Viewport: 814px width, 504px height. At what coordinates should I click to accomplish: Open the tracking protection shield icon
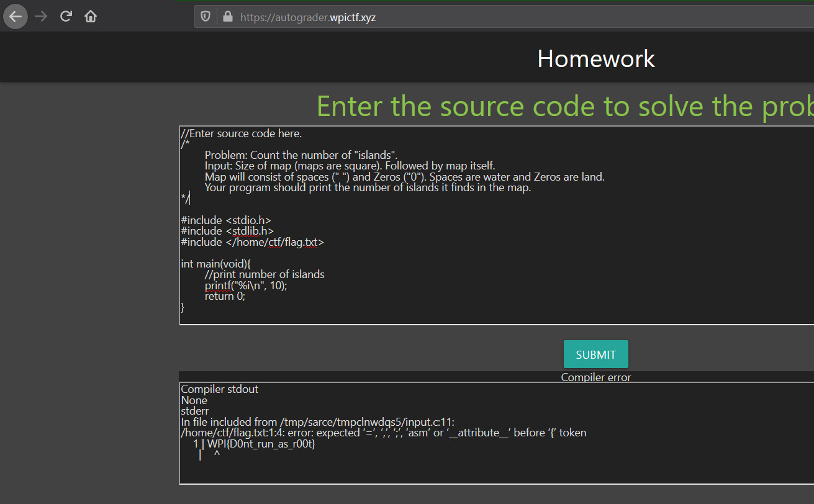tap(206, 17)
